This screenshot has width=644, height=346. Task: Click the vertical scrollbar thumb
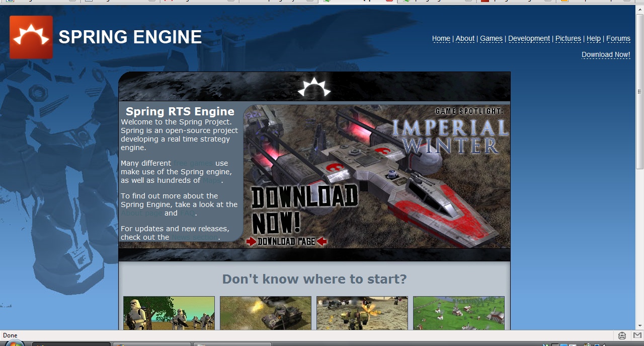[640, 92]
